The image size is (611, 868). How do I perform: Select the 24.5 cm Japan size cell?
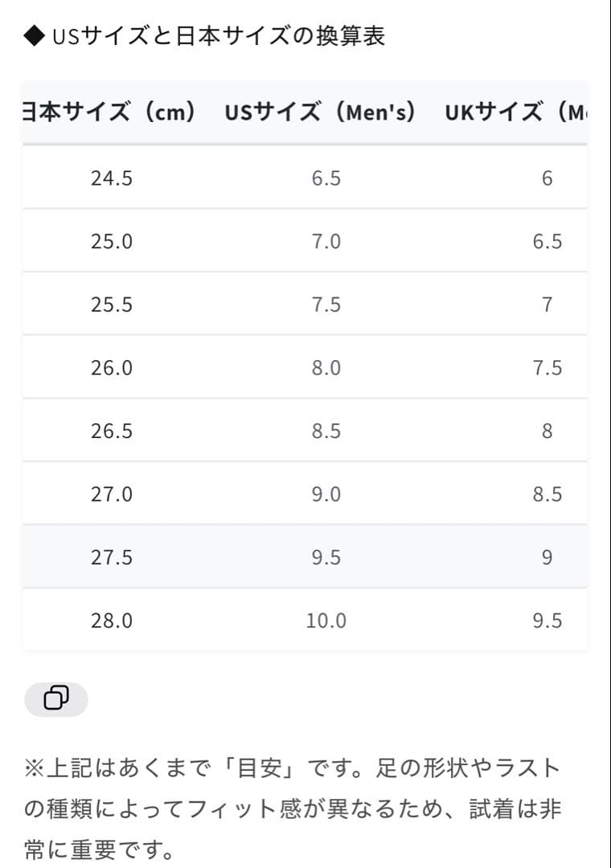(112, 178)
